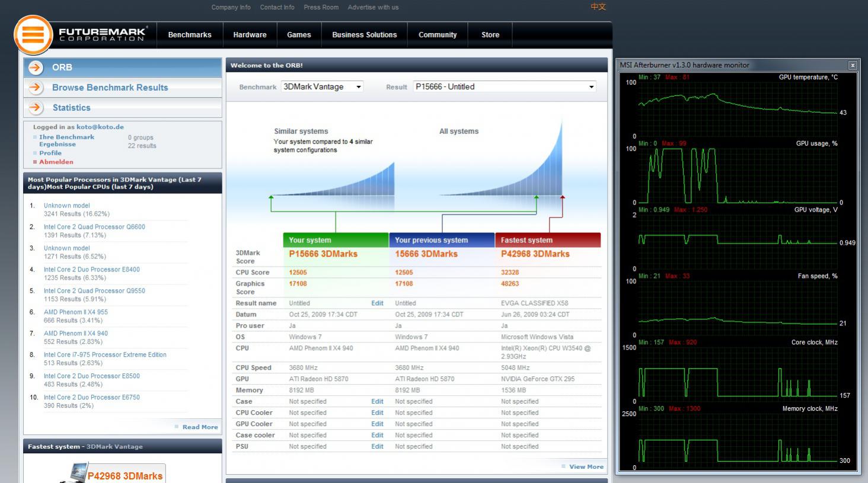
Task: Open Browse Benchmark Results
Action: point(123,88)
